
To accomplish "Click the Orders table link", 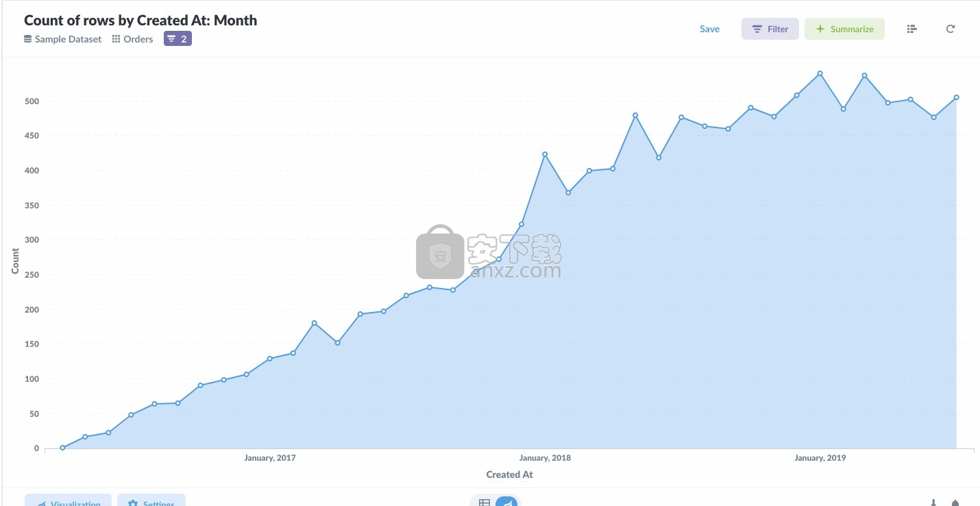I will tap(138, 39).
